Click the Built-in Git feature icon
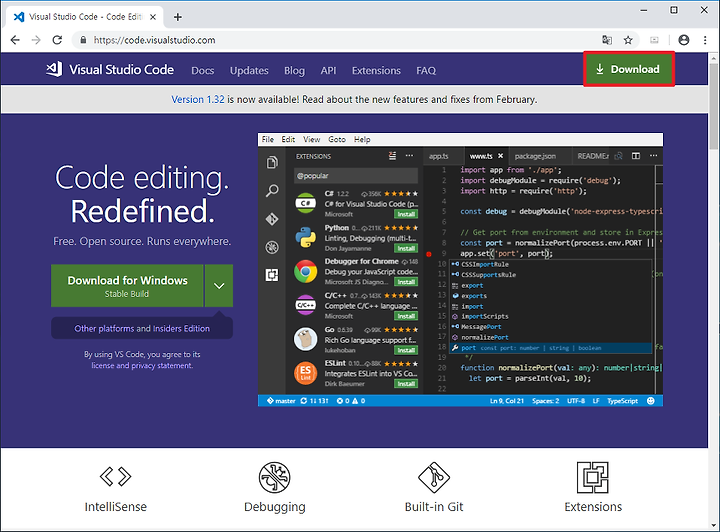The width and height of the screenshot is (720, 532). 434,477
